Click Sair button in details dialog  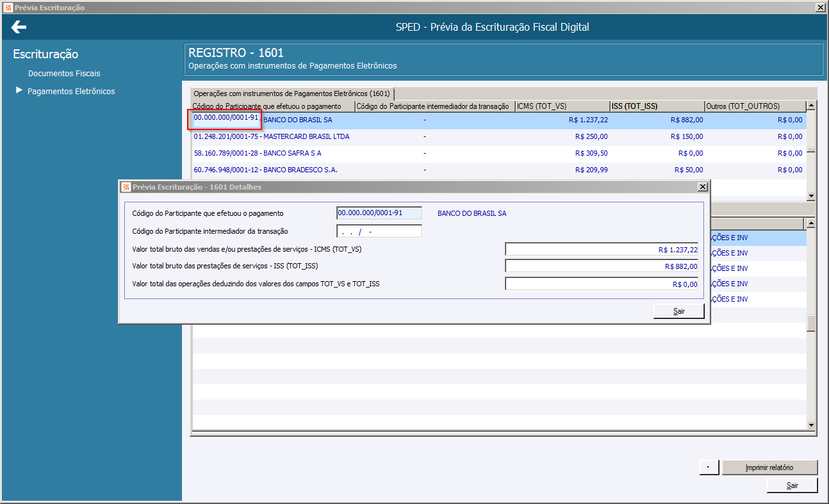coord(678,311)
